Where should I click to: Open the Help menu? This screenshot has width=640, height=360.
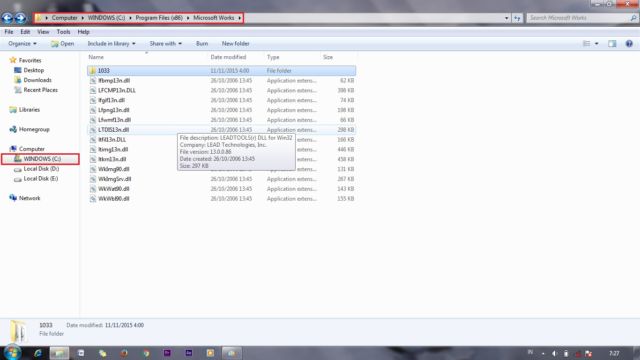coord(83,32)
